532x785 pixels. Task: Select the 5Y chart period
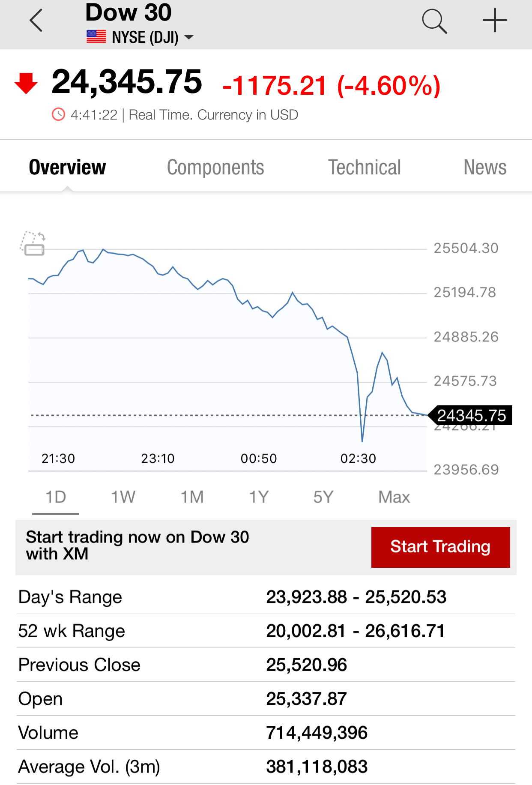point(323,497)
